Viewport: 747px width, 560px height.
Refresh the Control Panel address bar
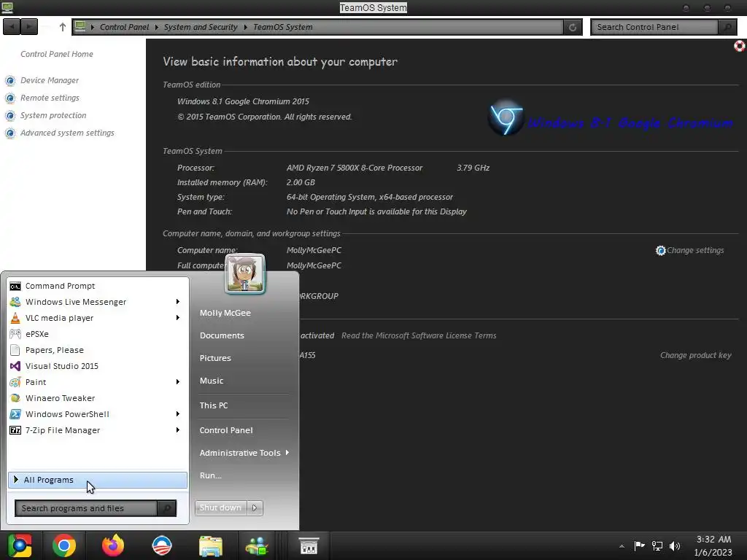573,27
